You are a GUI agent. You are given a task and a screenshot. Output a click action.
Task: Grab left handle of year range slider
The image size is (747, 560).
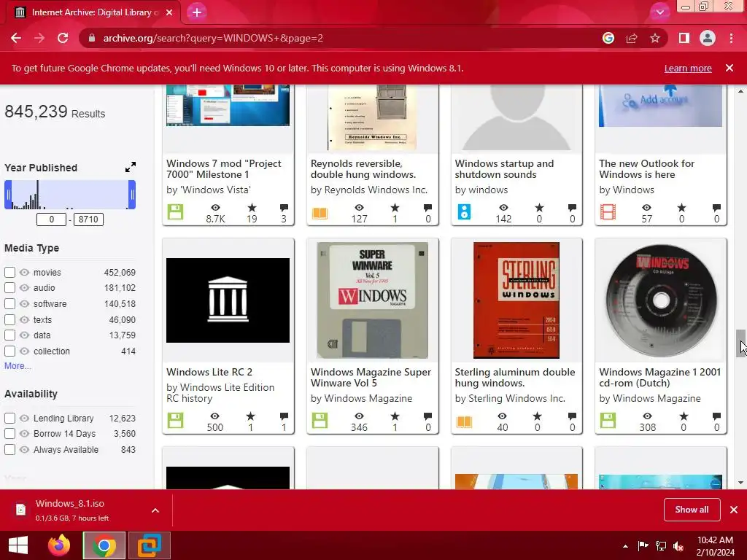click(x=8, y=195)
